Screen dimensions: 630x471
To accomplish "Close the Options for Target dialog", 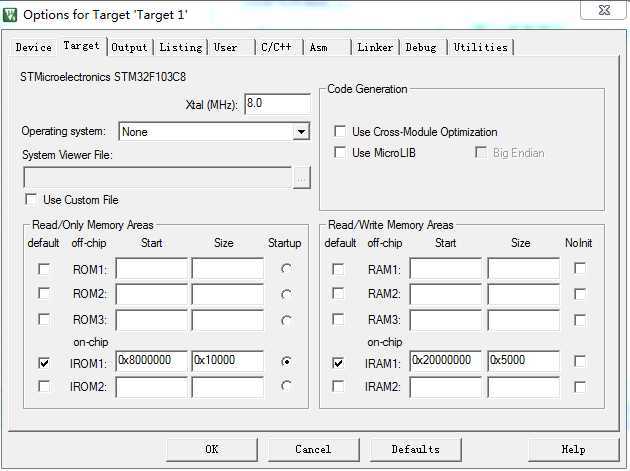I will tap(603, 10).
